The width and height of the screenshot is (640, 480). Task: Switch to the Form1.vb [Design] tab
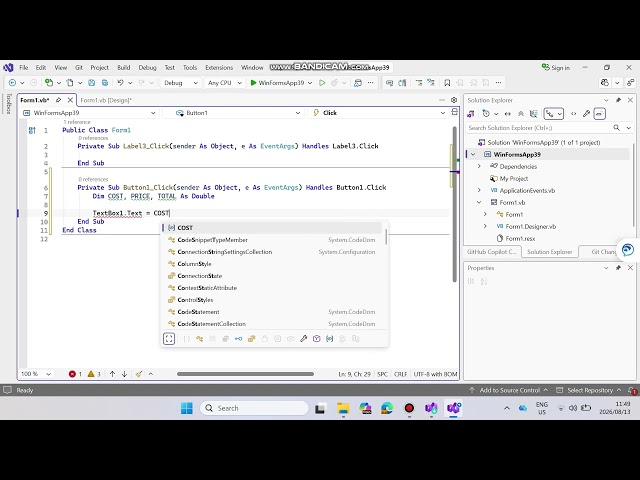[x=106, y=100]
